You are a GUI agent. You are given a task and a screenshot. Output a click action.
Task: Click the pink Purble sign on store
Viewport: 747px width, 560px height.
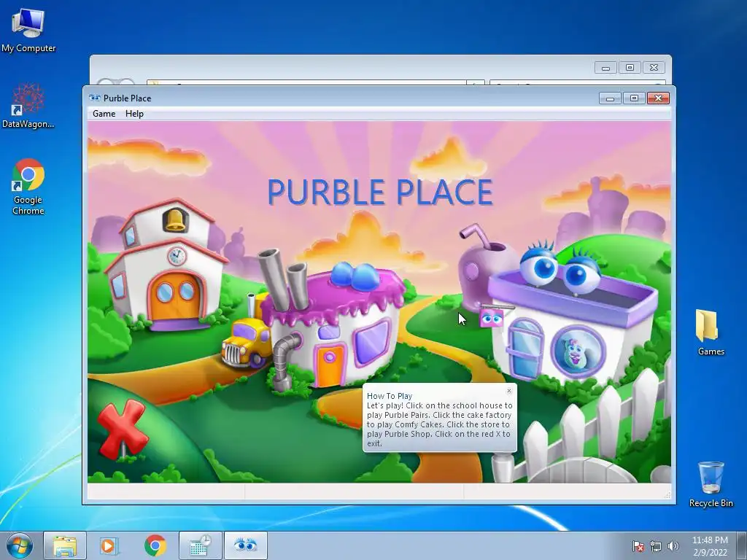[x=492, y=318]
